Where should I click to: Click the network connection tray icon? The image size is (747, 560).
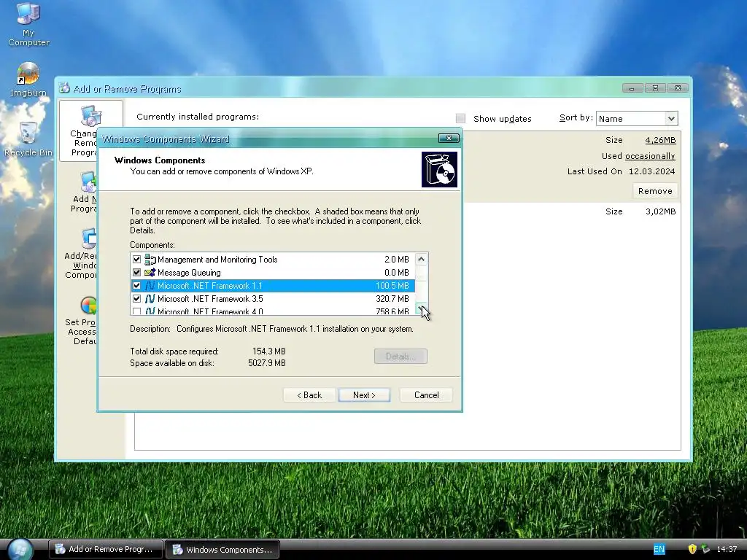tap(705, 549)
